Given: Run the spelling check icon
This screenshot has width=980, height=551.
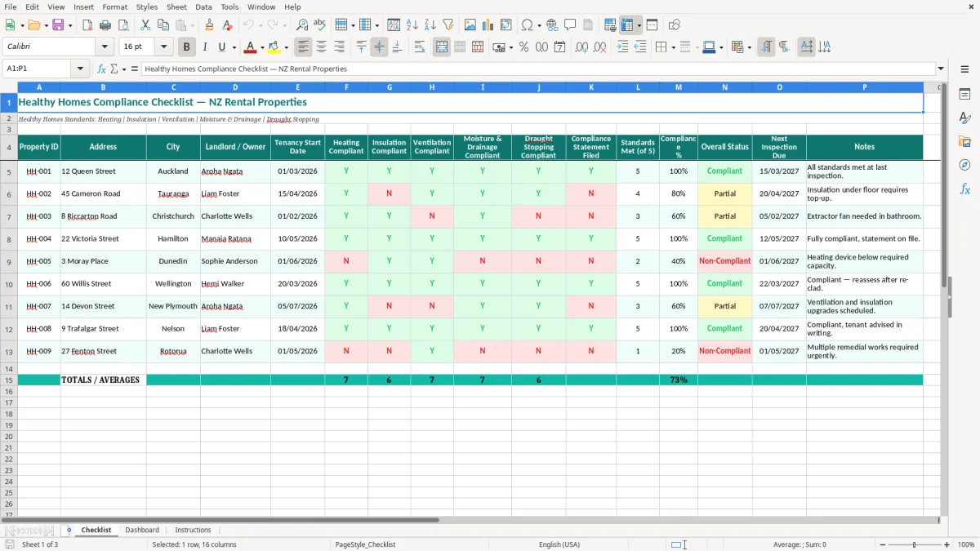Looking at the screenshot, I should tap(320, 25).
